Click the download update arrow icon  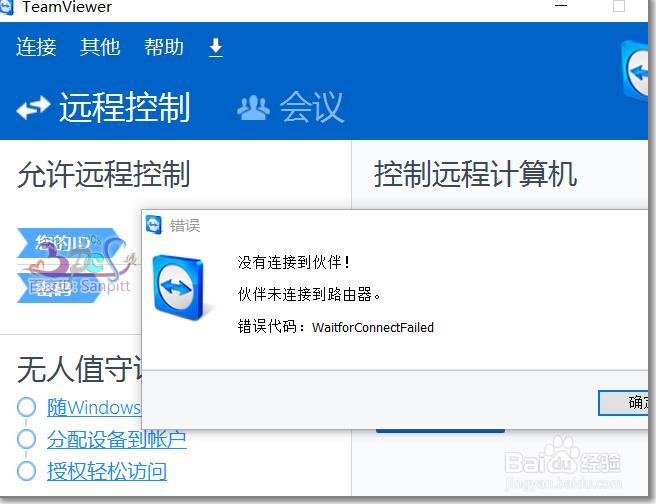click(x=216, y=47)
